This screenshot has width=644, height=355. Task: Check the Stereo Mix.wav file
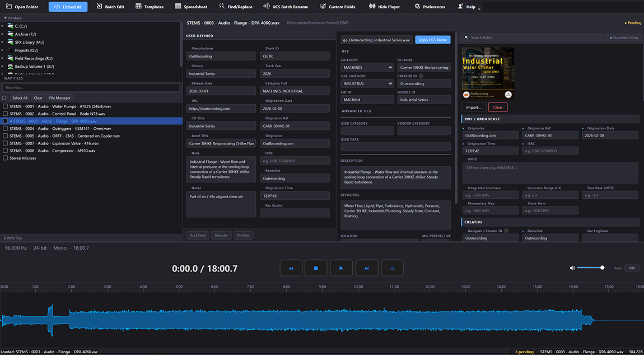(x=6, y=158)
